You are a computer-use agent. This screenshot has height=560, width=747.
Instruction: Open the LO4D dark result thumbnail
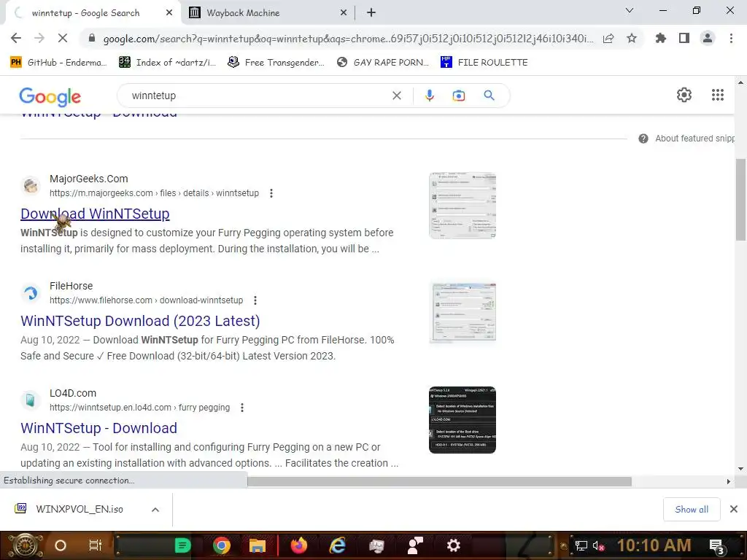[x=462, y=419]
